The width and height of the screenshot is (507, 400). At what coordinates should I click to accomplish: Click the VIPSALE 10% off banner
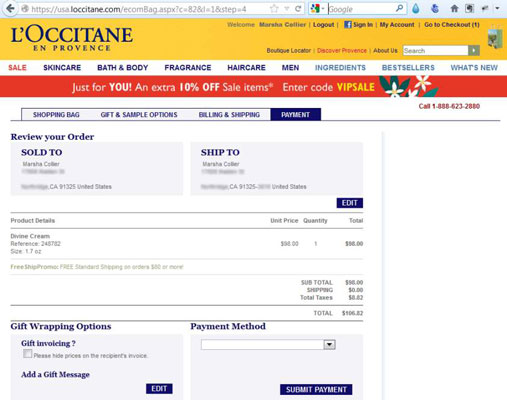pyautogui.click(x=253, y=87)
